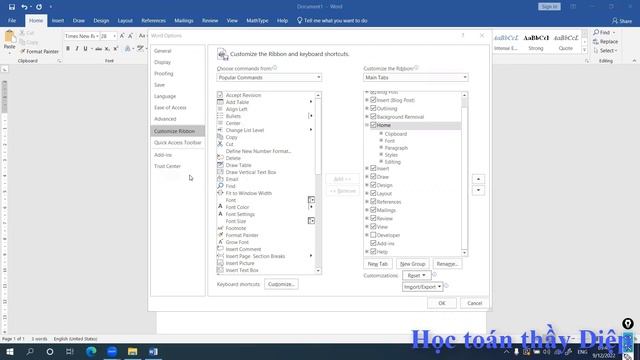The image size is (640, 360).
Task: Uncheck the Design tab checkbox
Action: coord(373,185)
